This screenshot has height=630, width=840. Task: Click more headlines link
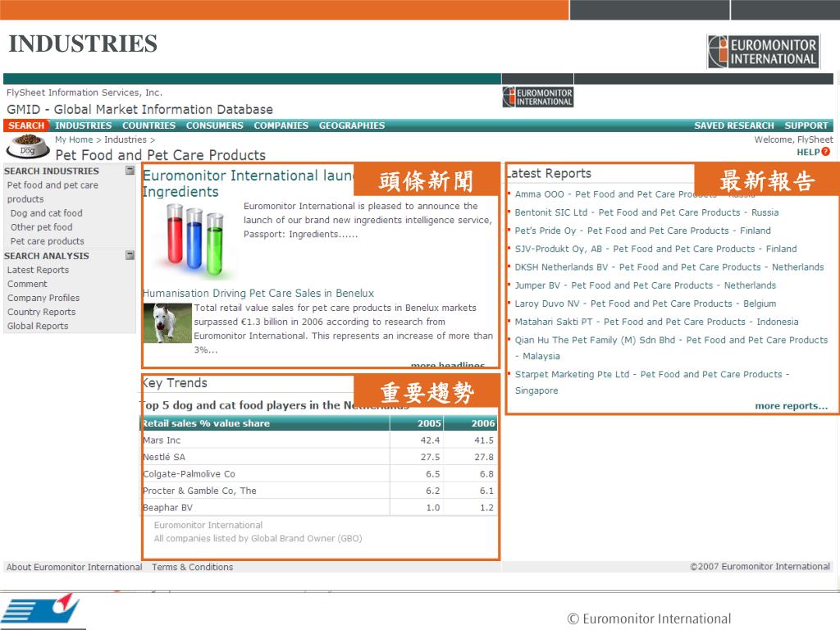click(x=448, y=365)
